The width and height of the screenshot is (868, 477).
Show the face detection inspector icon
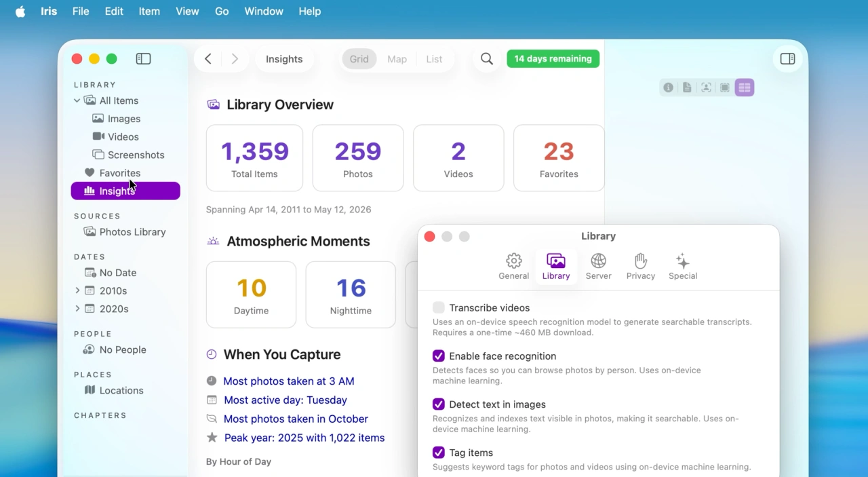pos(706,88)
